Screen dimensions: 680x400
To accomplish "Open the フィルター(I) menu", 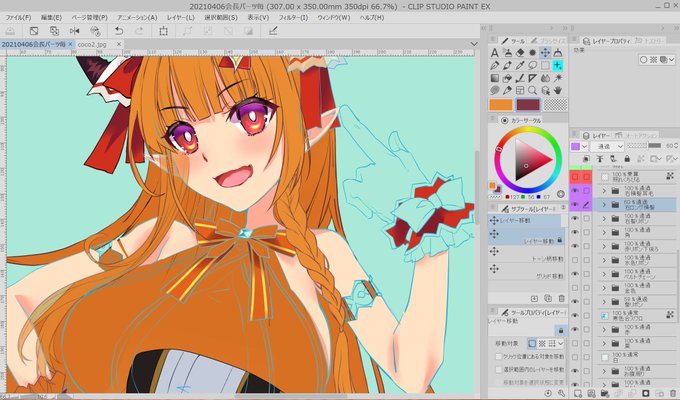I will click(x=293, y=18).
